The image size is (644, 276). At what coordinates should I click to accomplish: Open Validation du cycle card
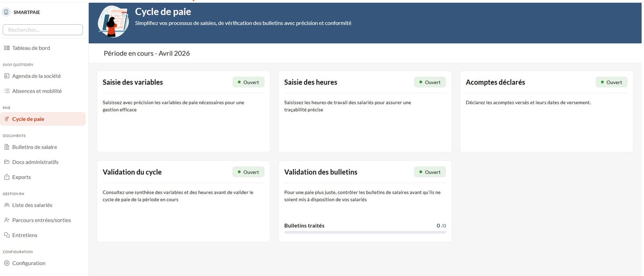[132, 172]
